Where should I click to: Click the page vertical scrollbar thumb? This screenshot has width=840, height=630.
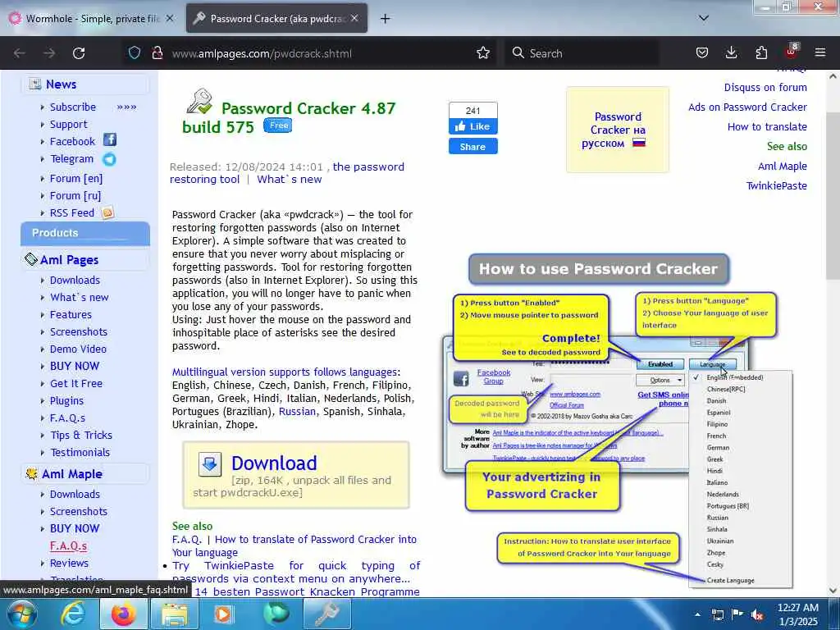832,195
